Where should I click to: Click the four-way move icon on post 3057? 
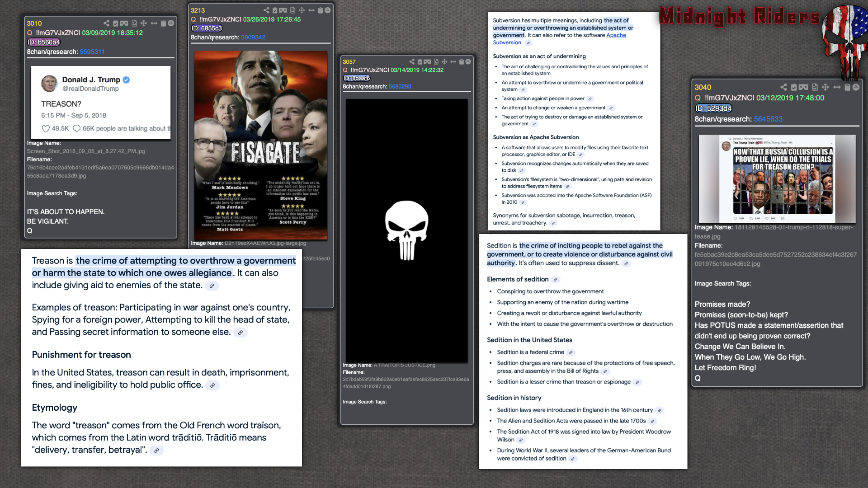pyautogui.click(x=444, y=61)
